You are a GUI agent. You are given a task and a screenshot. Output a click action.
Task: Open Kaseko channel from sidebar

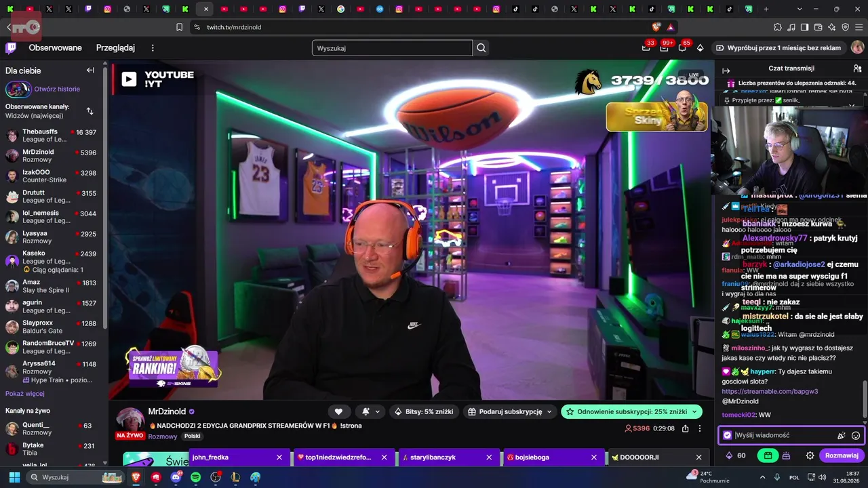pos(52,261)
